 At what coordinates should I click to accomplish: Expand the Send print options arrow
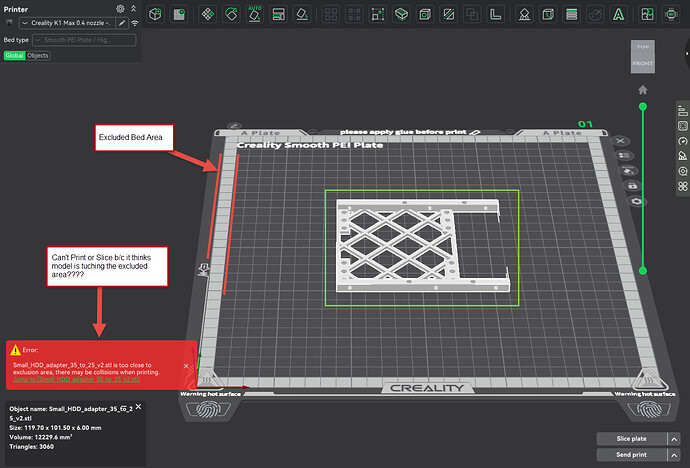point(674,454)
